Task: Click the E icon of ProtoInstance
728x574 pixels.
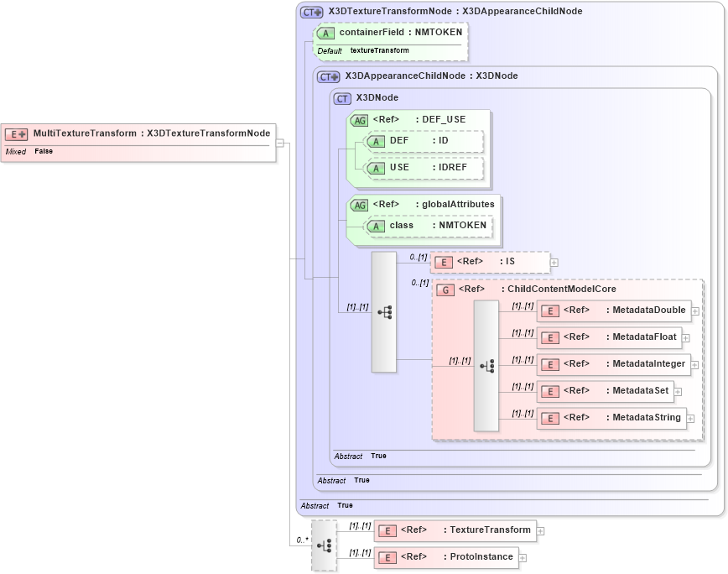Action: tap(387, 558)
